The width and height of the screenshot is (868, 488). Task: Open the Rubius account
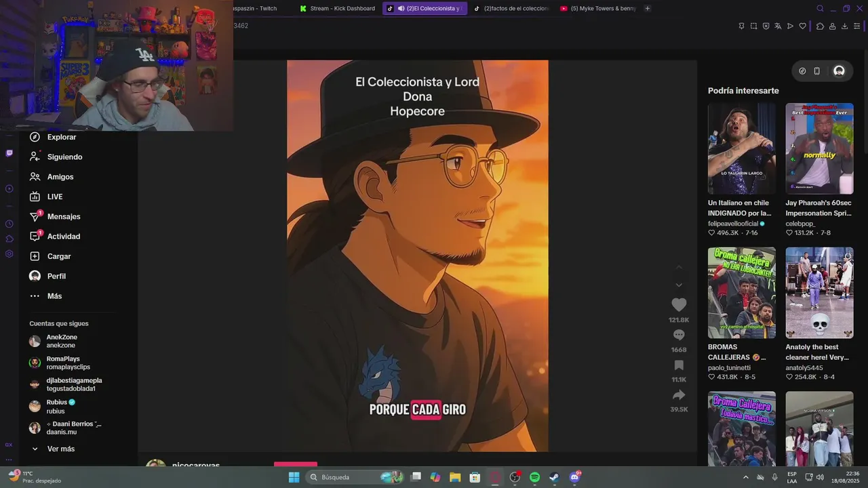click(52, 406)
